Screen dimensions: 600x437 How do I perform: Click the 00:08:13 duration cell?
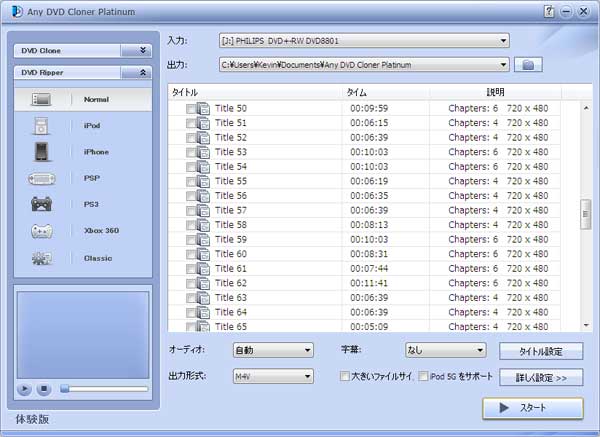pyautogui.click(x=369, y=225)
